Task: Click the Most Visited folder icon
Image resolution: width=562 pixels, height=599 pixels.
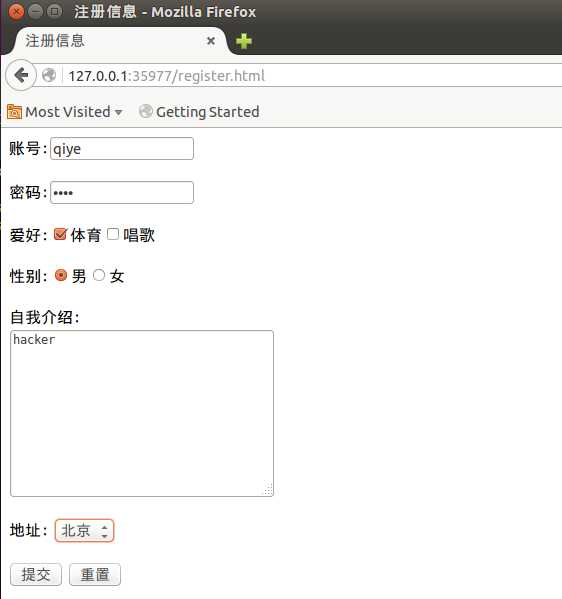Action: [x=15, y=112]
